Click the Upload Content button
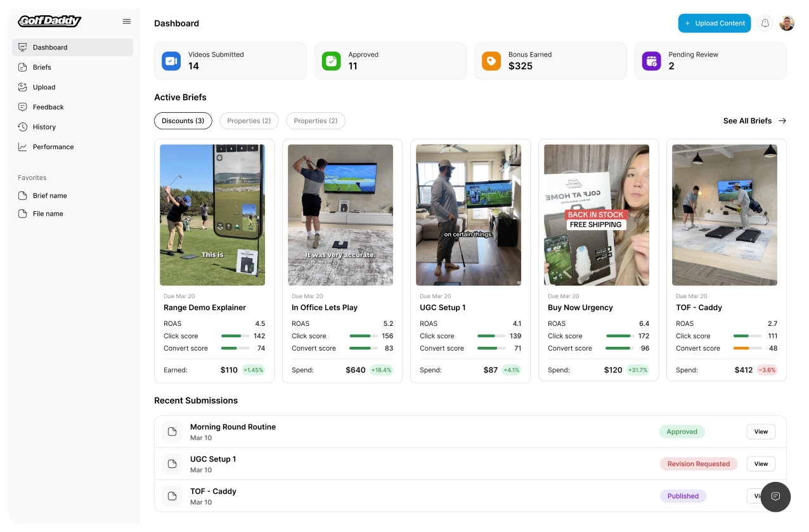The width and height of the screenshot is (809, 532). (715, 23)
